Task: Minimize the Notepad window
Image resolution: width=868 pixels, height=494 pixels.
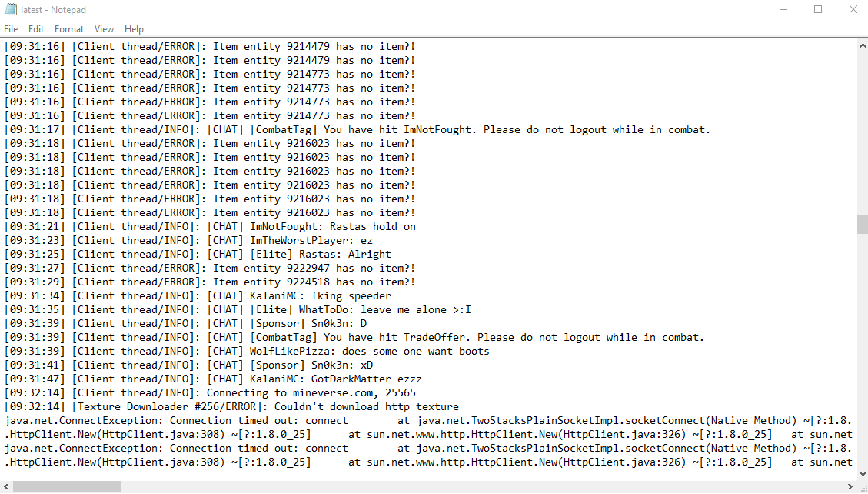Action: (x=783, y=9)
